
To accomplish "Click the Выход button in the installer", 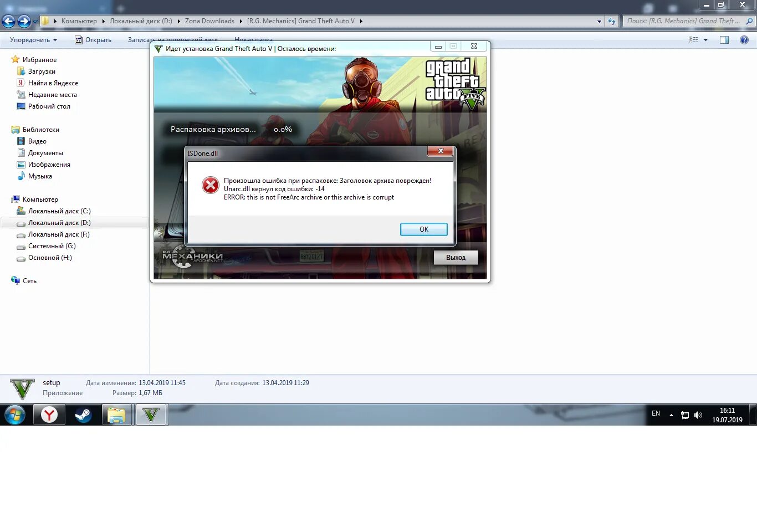I will tap(456, 258).
